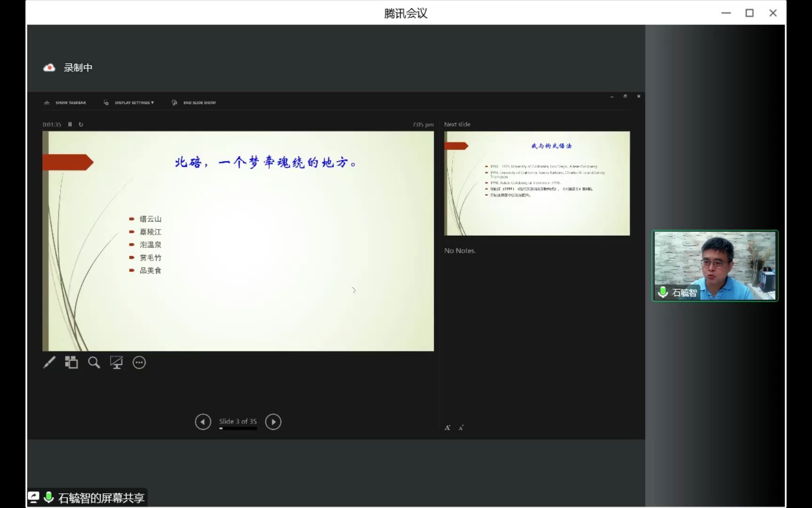Maximize the 腾讯会议 window
Viewport: 812px width, 508px height.
point(750,13)
